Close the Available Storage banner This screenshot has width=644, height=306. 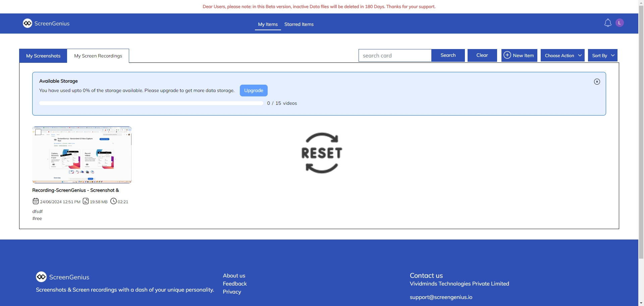(x=597, y=82)
